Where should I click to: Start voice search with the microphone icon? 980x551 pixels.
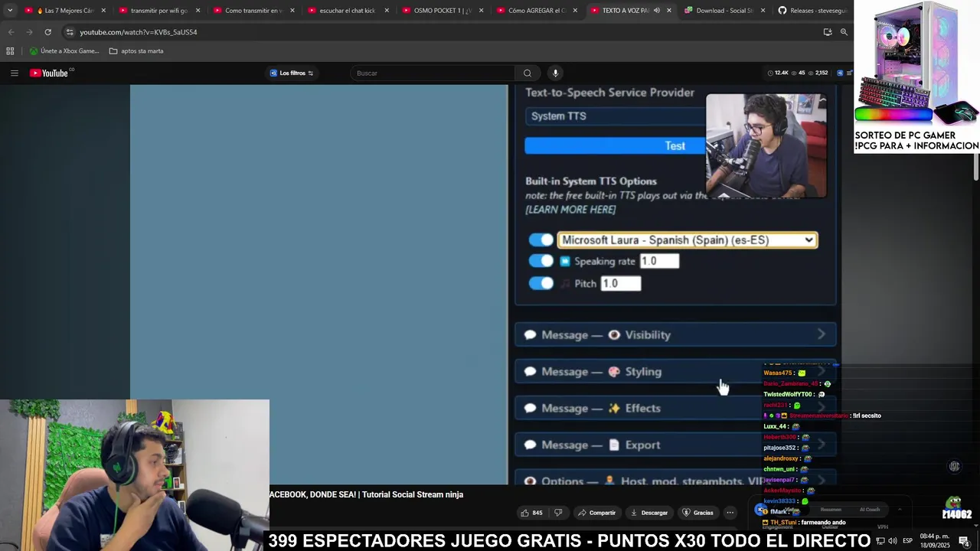pos(555,73)
